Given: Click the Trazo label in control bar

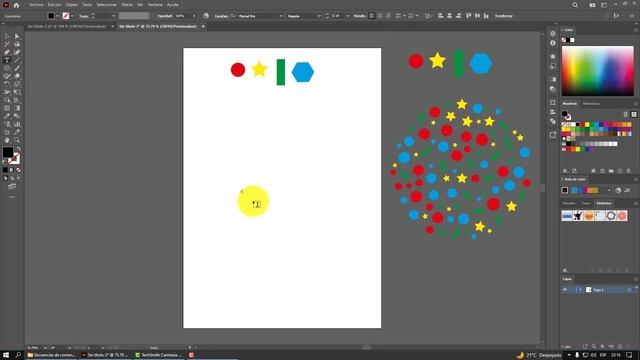Looking at the screenshot, I should tap(84, 16).
